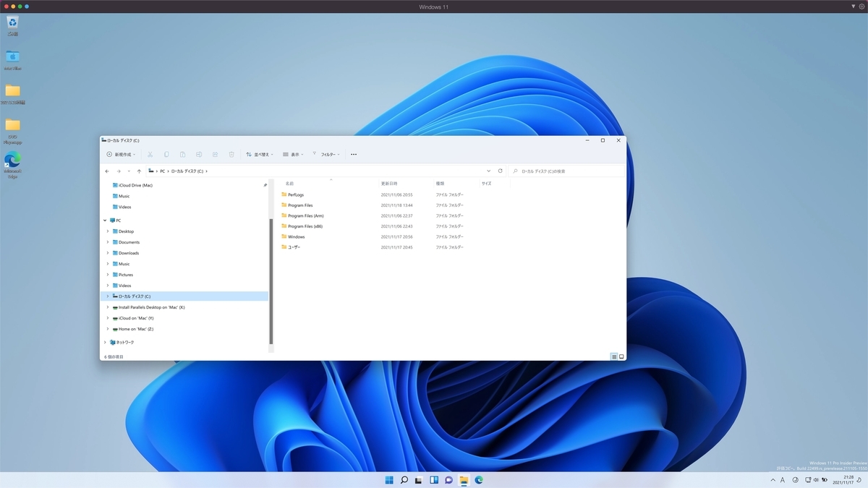Viewport: 868px width, 488px height.
Task: Switch to large thumbnails view icon in status bar
Action: pyautogui.click(x=621, y=356)
